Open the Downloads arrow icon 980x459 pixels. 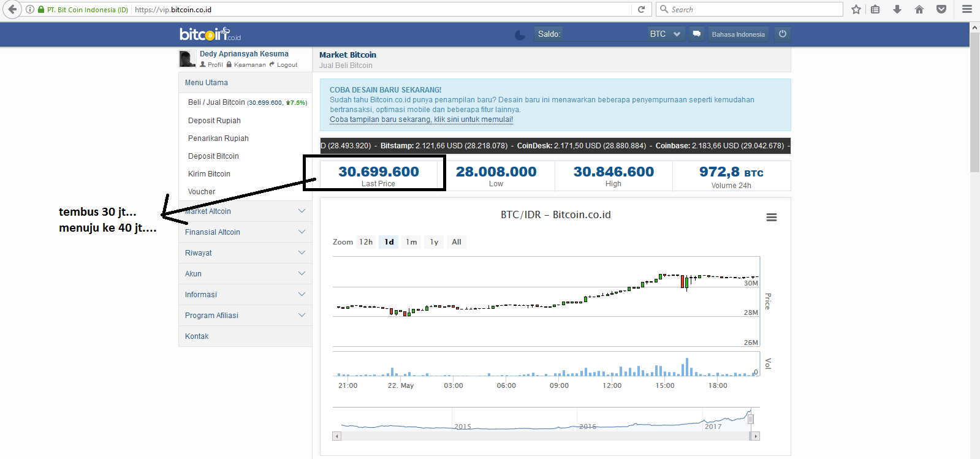(x=897, y=9)
